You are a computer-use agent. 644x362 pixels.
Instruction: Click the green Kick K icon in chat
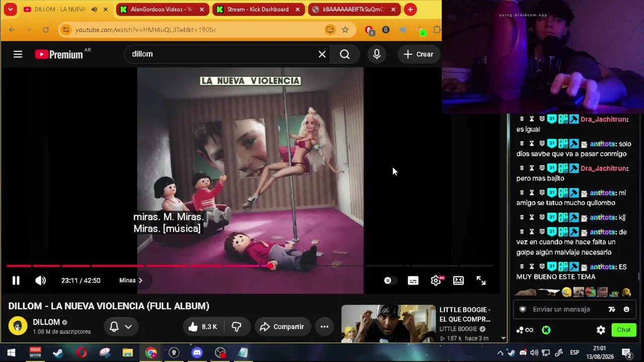click(546, 330)
